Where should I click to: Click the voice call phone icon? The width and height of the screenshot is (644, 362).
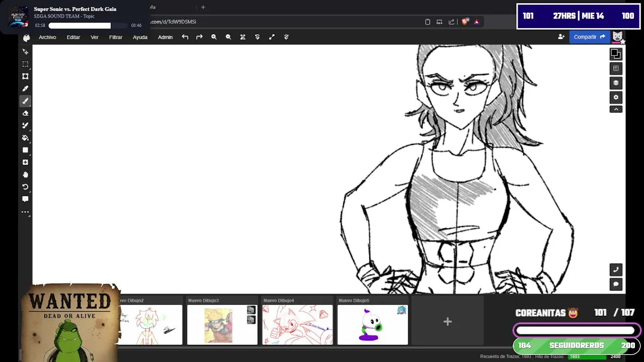[x=616, y=269]
